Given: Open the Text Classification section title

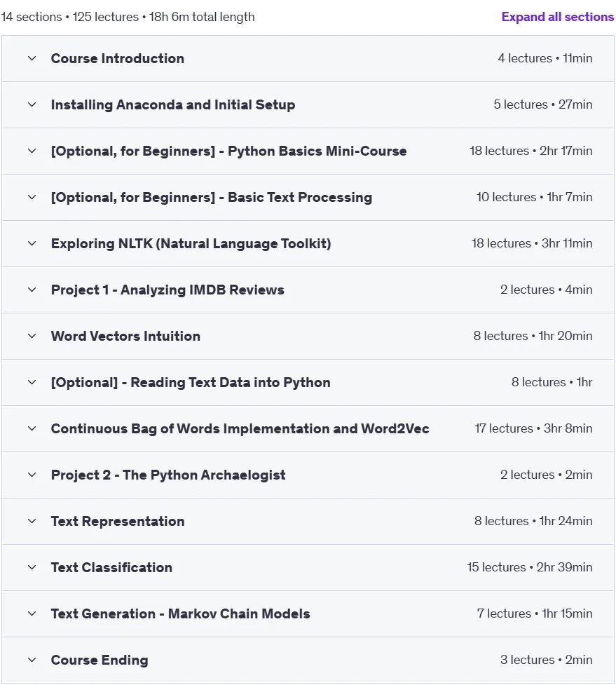Looking at the screenshot, I should 111,567.
